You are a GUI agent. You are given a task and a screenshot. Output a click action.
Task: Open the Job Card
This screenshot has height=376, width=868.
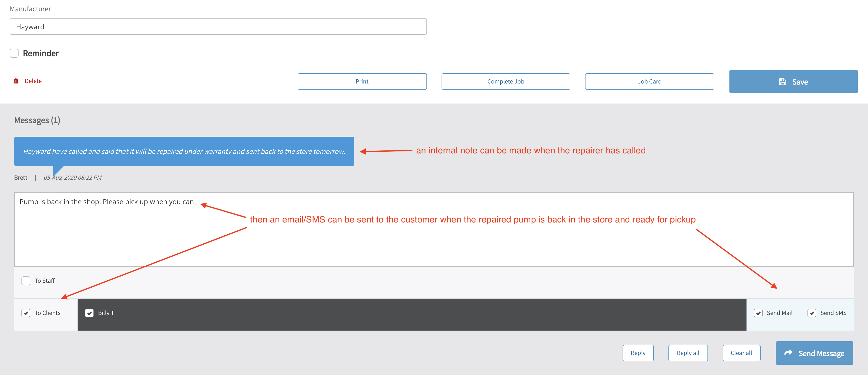tap(649, 82)
